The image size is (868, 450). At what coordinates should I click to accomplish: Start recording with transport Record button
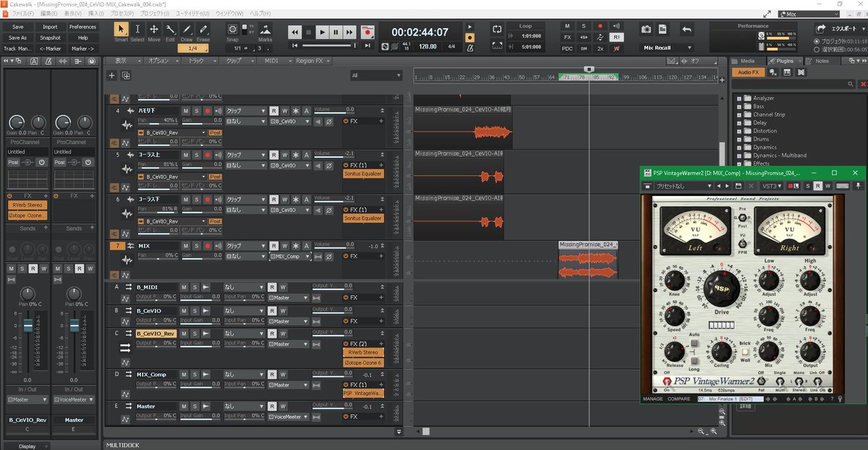point(368,32)
